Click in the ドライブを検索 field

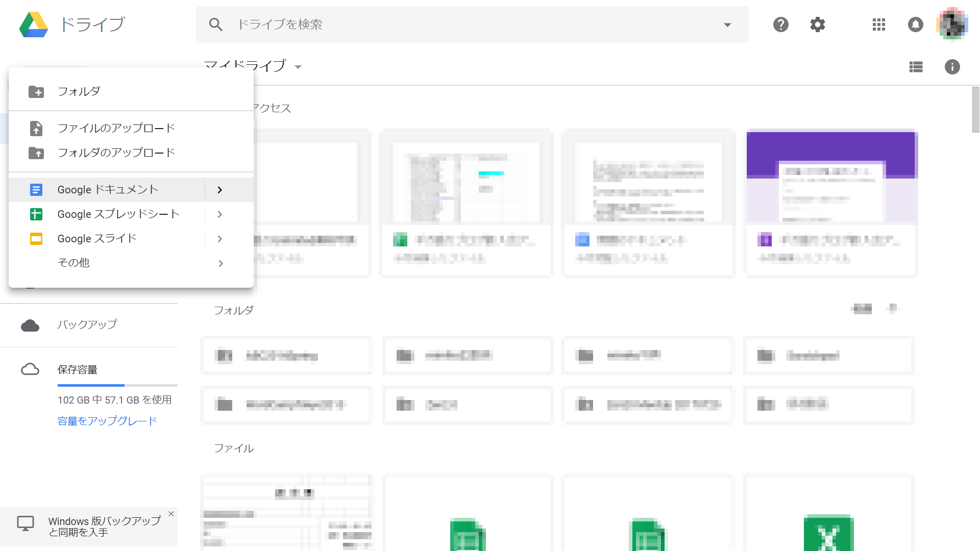(472, 24)
